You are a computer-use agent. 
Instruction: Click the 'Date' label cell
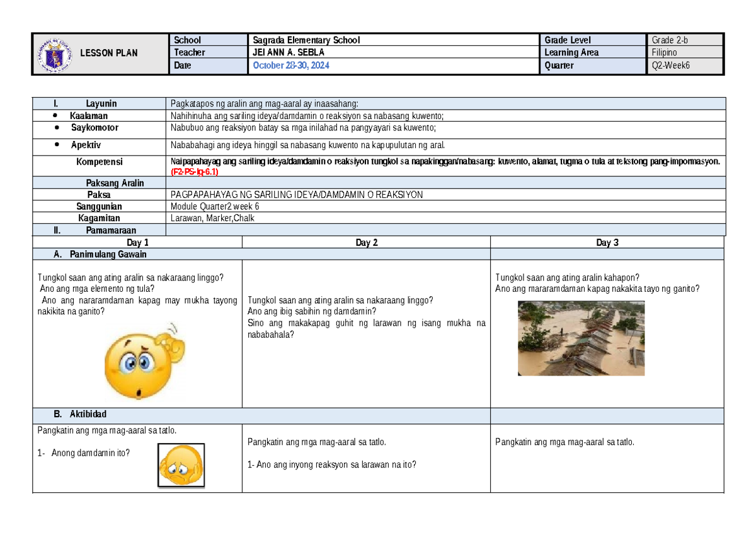(x=208, y=66)
